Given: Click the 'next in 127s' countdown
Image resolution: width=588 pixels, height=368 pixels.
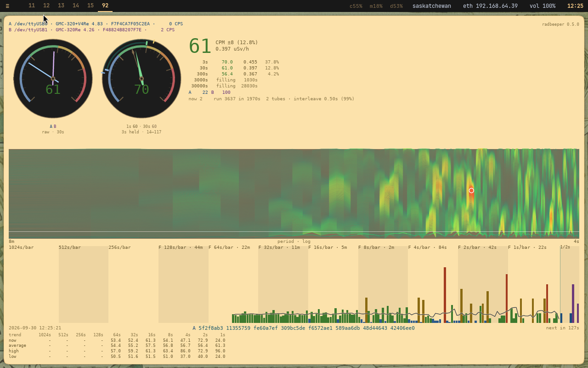Looking at the screenshot, I should click(x=563, y=328).
